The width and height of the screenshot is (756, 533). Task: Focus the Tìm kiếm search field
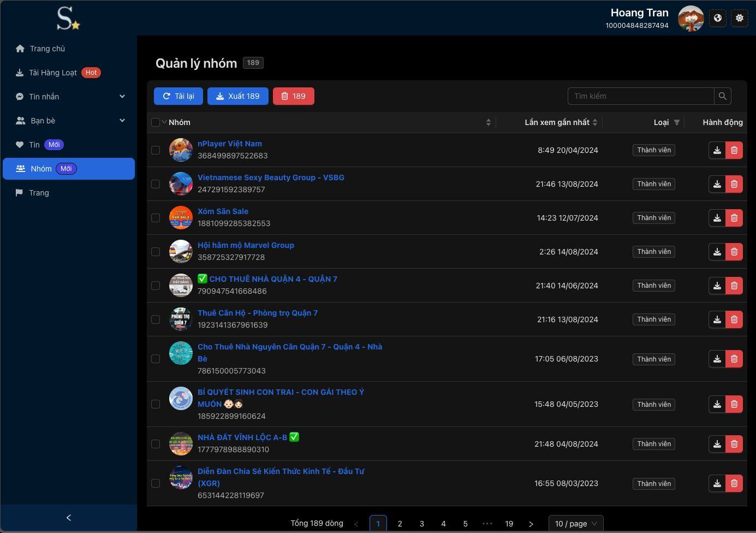pos(641,96)
